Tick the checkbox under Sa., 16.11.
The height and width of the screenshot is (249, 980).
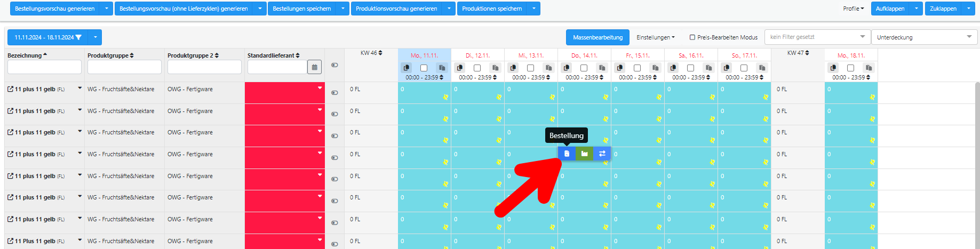[690, 68]
